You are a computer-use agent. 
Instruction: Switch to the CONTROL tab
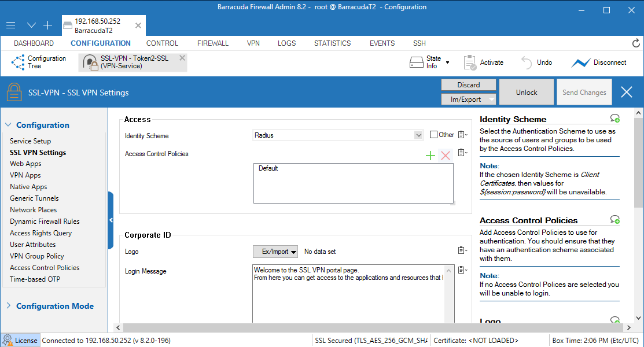[162, 43]
